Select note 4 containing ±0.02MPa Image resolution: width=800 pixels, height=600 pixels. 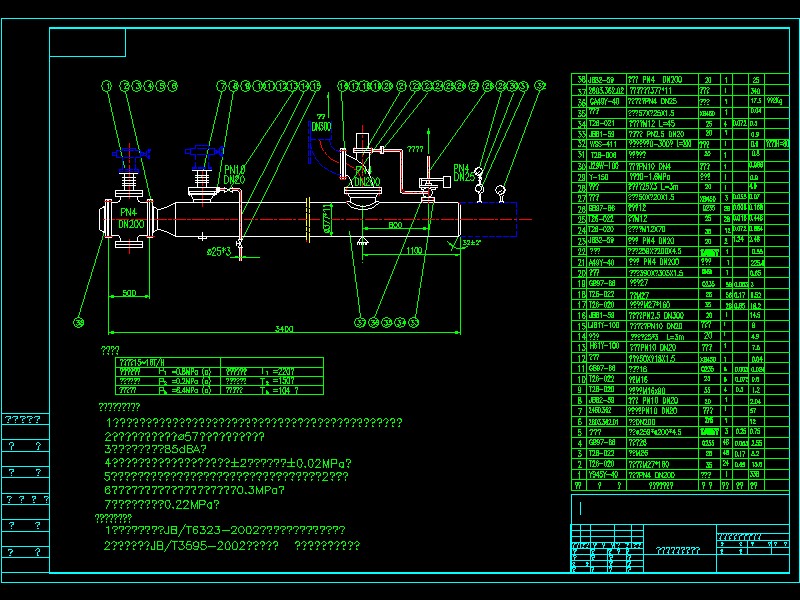tap(228, 463)
